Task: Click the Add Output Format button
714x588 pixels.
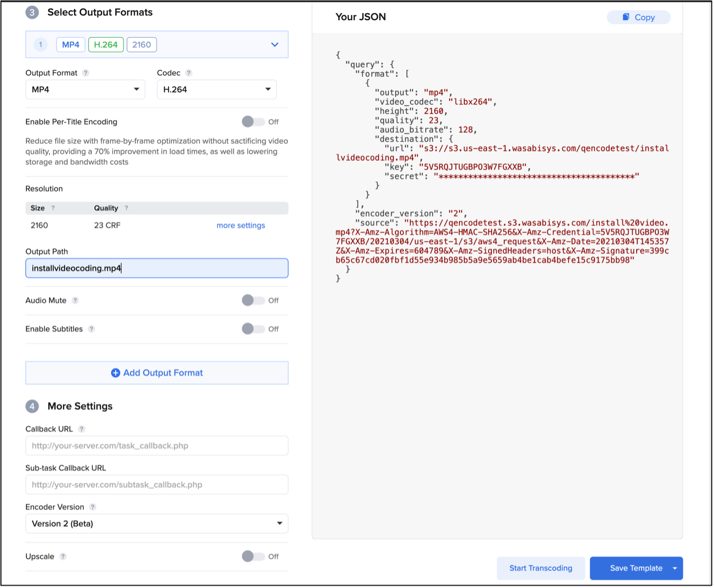Action: pyautogui.click(x=157, y=373)
